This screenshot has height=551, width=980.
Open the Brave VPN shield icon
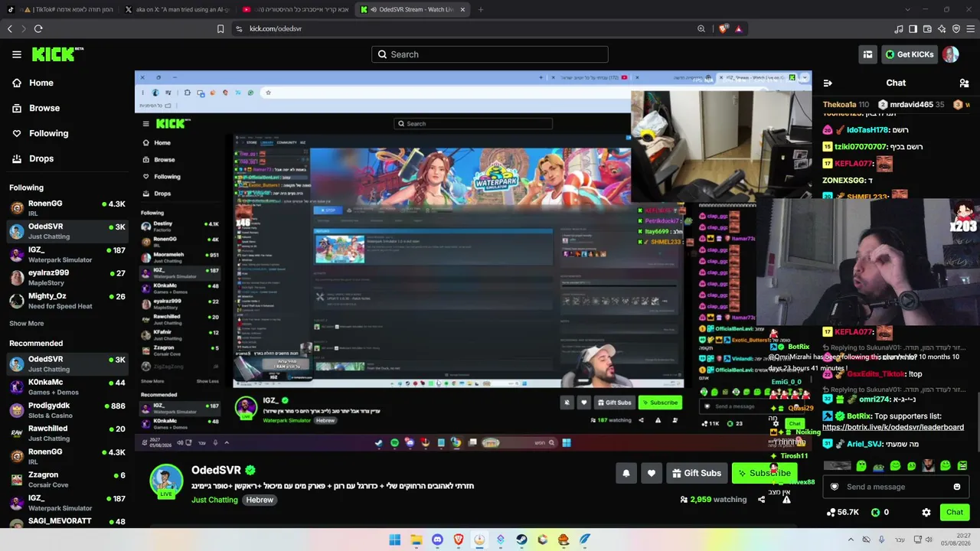click(x=956, y=28)
